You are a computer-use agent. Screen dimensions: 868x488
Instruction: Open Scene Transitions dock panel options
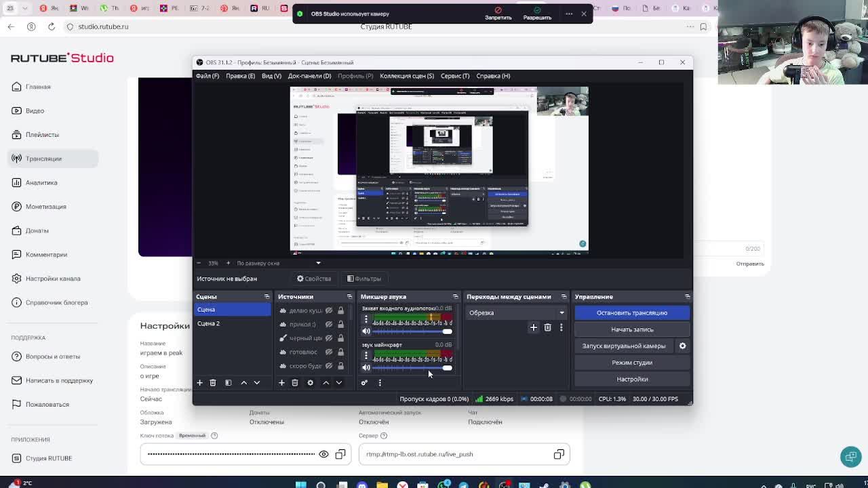pos(564,297)
